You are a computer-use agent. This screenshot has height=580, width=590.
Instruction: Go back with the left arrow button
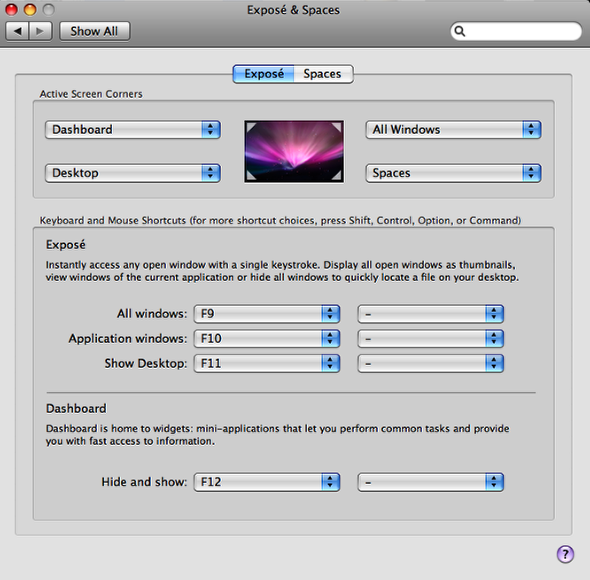point(17,31)
